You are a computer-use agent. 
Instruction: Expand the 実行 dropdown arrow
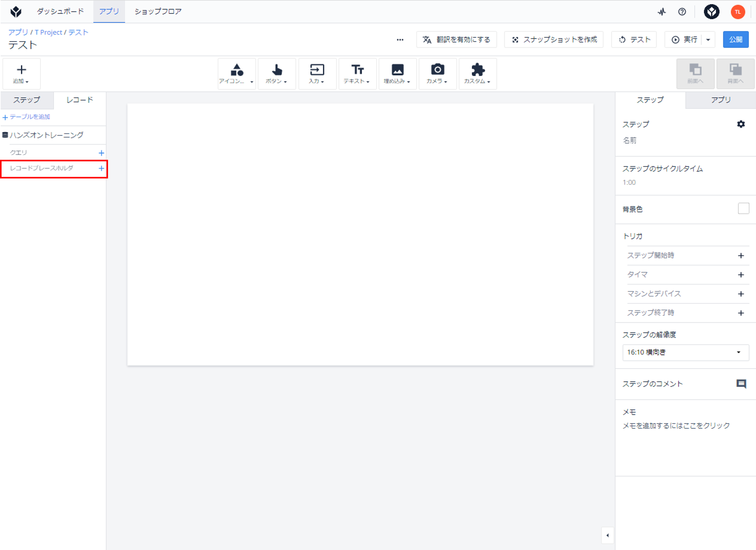click(x=708, y=40)
